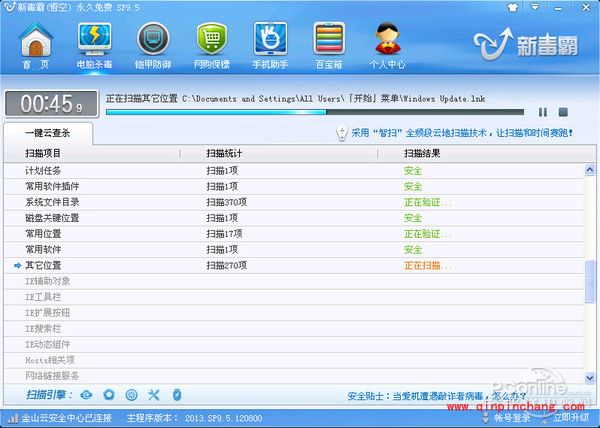Open the 手机助手 phone assistant

[270, 46]
